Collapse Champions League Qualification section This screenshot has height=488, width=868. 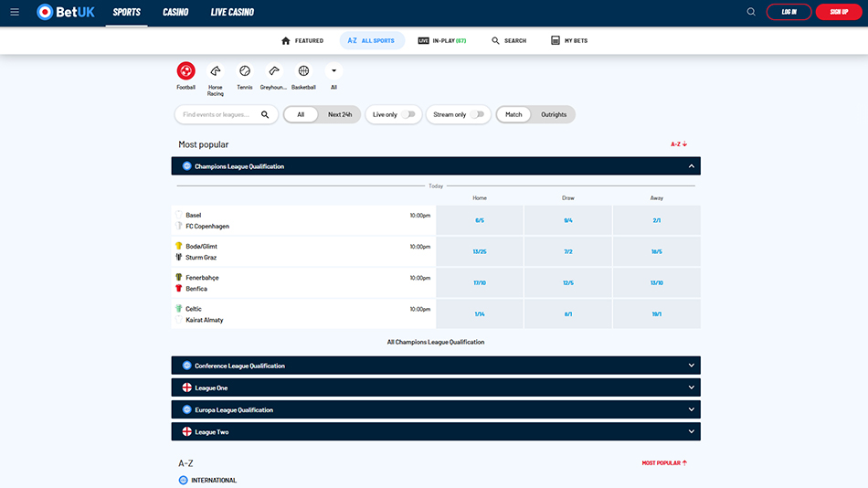point(692,166)
